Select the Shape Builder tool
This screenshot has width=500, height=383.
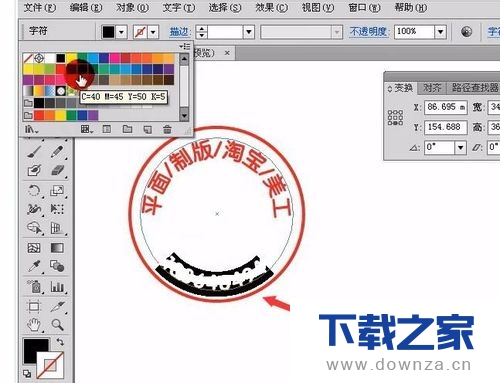click(34, 228)
